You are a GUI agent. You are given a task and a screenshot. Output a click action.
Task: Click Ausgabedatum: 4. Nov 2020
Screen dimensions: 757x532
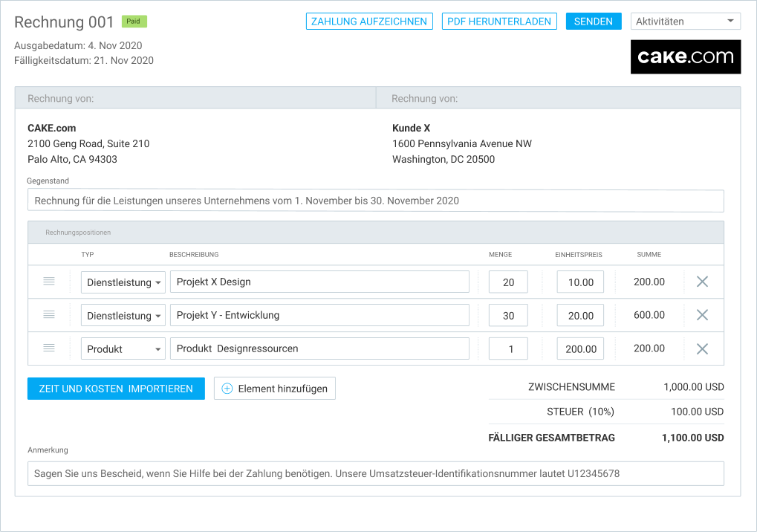pos(78,46)
